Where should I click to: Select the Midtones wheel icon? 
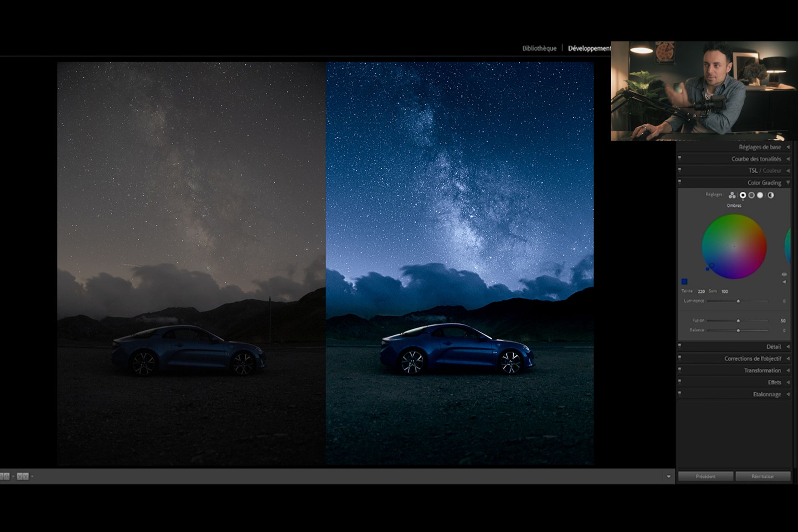[751, 195]
